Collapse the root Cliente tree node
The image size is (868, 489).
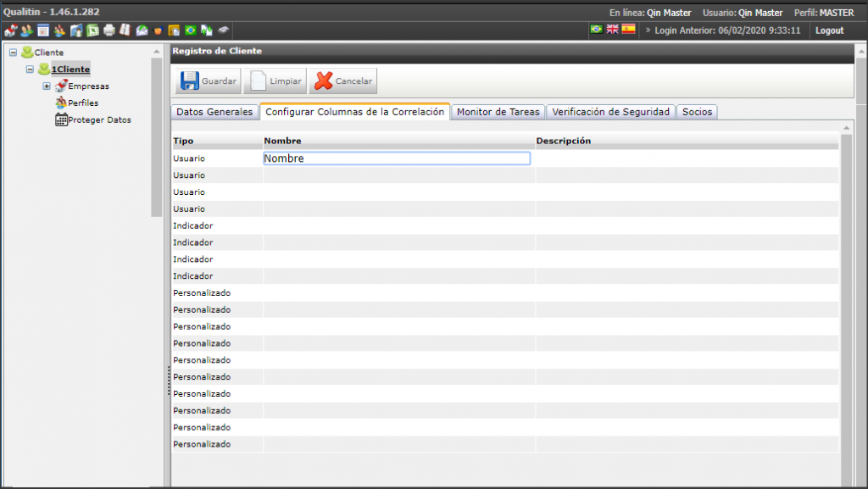[13, 53]
